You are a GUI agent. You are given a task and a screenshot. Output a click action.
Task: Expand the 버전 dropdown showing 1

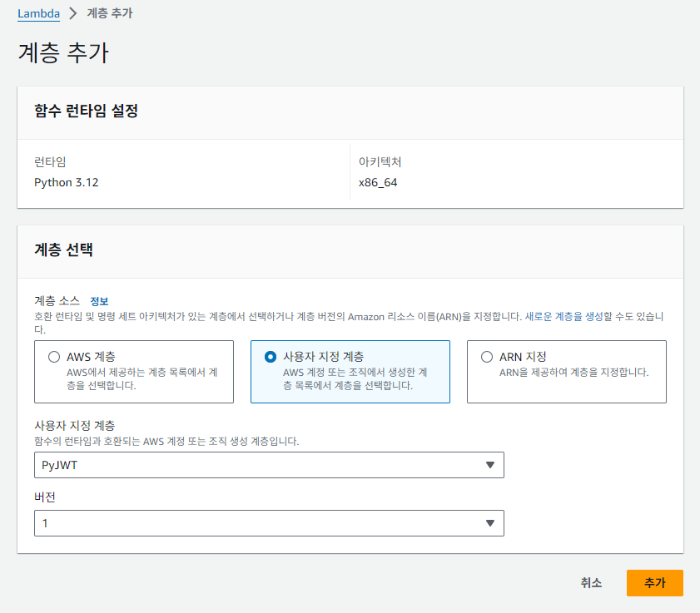point(269,523)
